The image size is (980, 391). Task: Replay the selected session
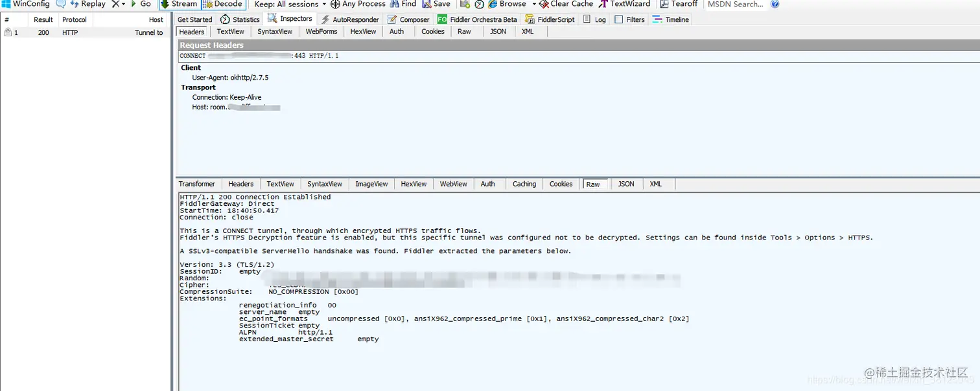click(x=87, y=4)
